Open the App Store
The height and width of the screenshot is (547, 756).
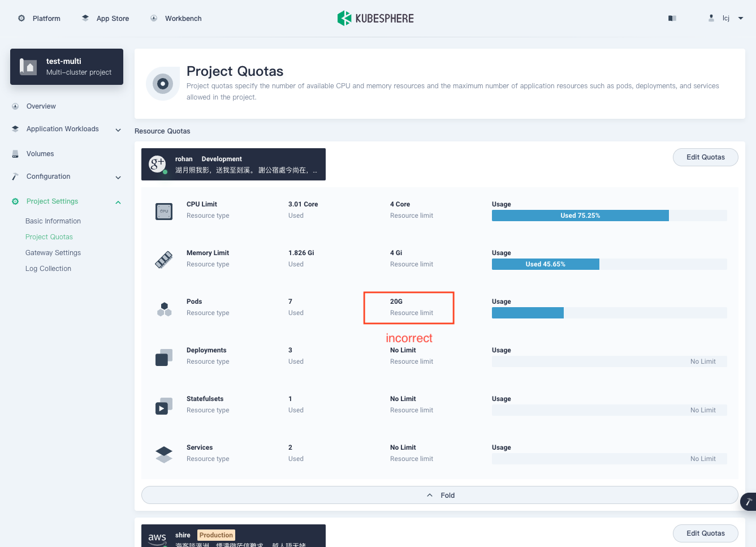[x=105, y=18]
